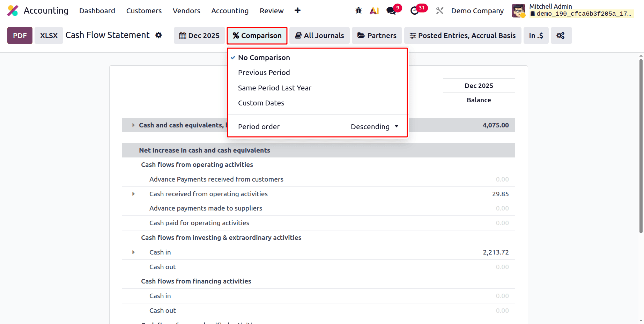
Task: Switch to the Review menu
Action: (x=272, y=10)
